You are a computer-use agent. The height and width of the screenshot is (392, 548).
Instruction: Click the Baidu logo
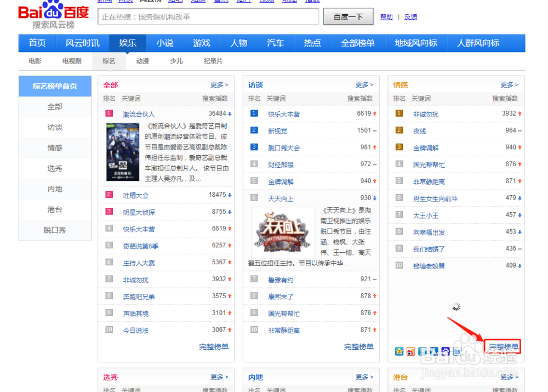pyautogui.click(x=54, y=15)
